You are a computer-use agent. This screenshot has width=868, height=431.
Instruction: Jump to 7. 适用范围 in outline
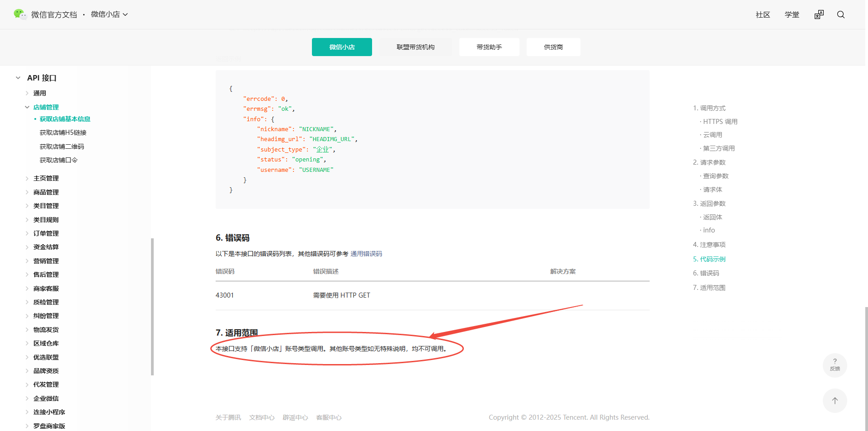click(709, 288)
